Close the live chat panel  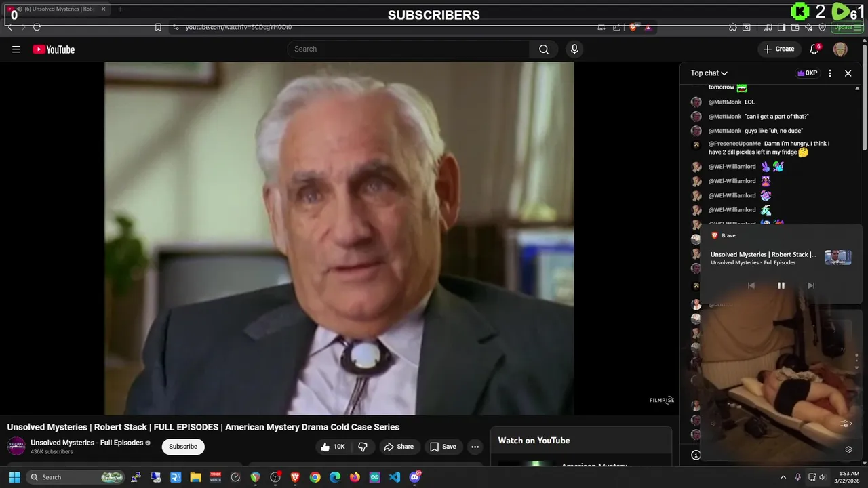click(848, 73)
